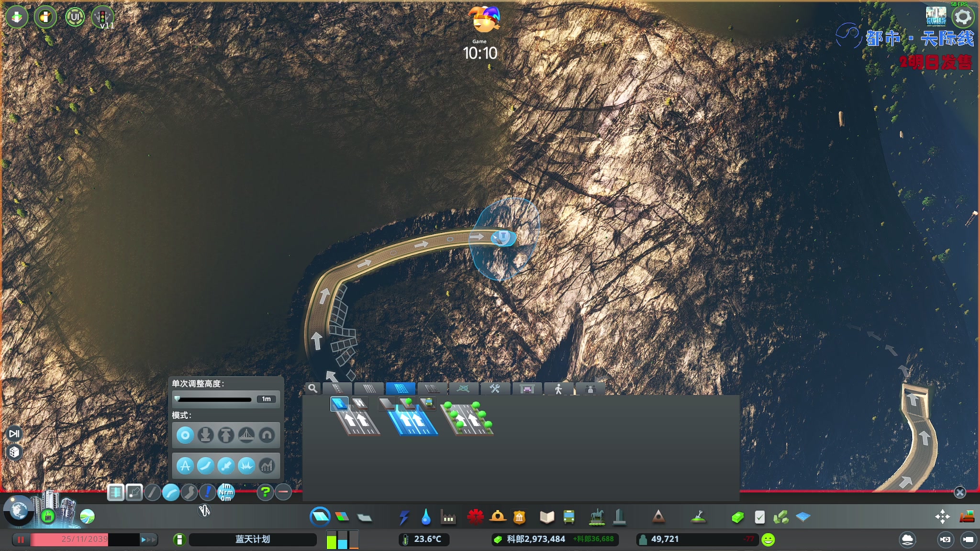Image resolution: width=980 pixels, height=551 pixels.
Task: Open the Public Transport bus menu
Action: (569, 517)
